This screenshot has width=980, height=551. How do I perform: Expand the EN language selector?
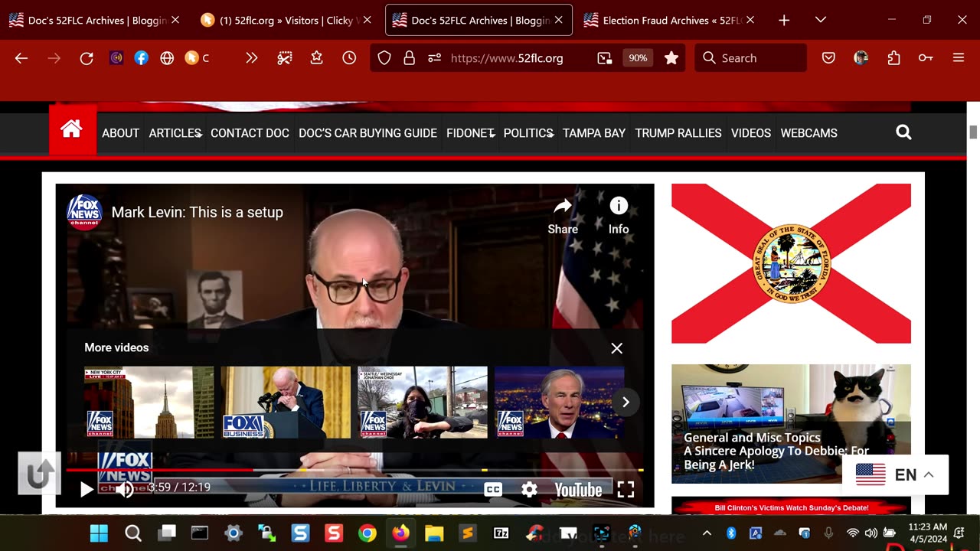tap(895, 474)
